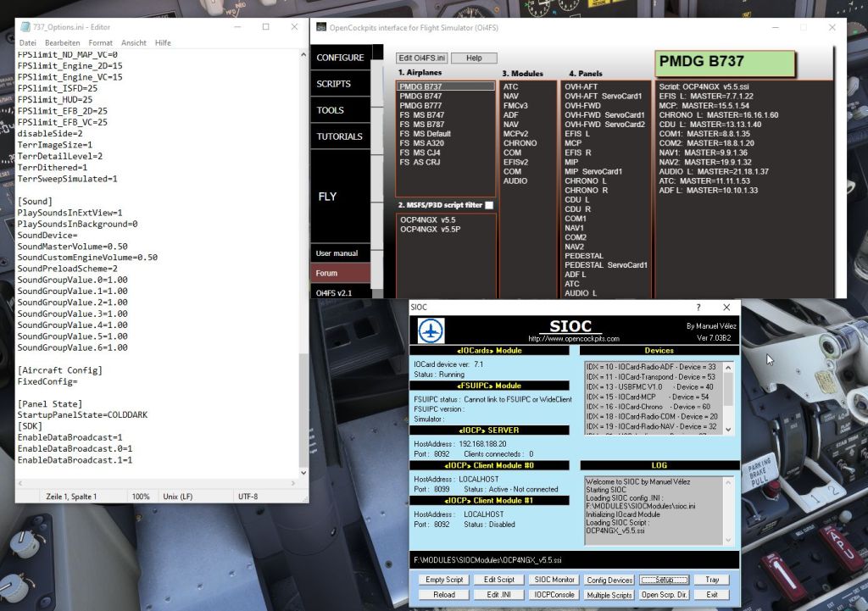Click the Notepad icon in 737_Options.ini title bar
The image size is (868, 611).
(24, 27)
